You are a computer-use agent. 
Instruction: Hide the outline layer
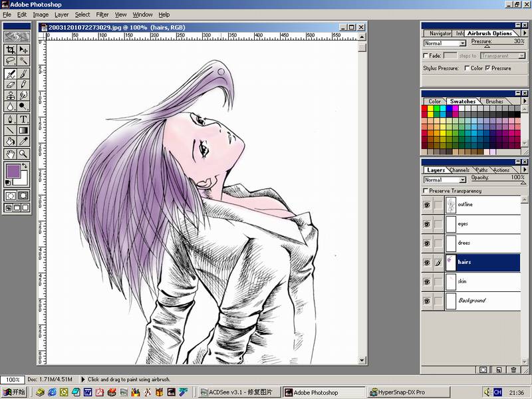tap(427, 205)
